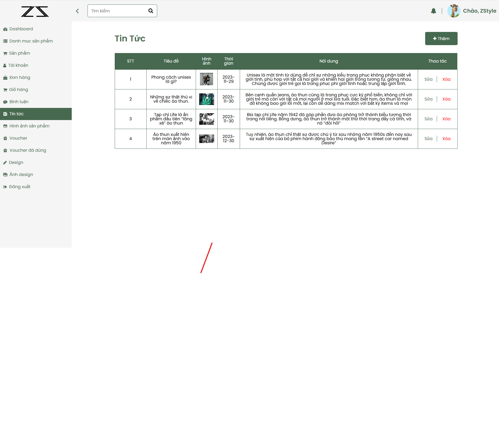Image resolution: width=499 pixels, height=448 pixels.
Task: Click the notification bell icon
Action: coord(433,11)
